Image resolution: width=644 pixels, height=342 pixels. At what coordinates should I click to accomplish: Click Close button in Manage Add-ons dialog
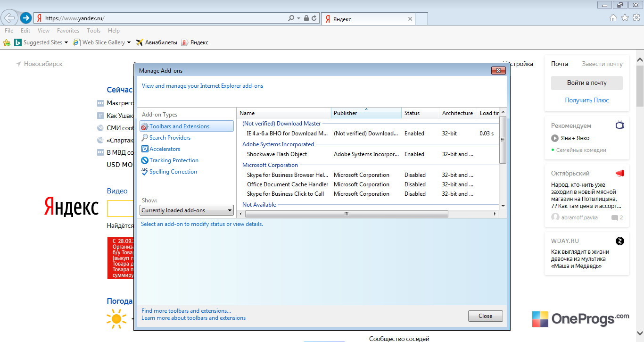pos(486,316)
